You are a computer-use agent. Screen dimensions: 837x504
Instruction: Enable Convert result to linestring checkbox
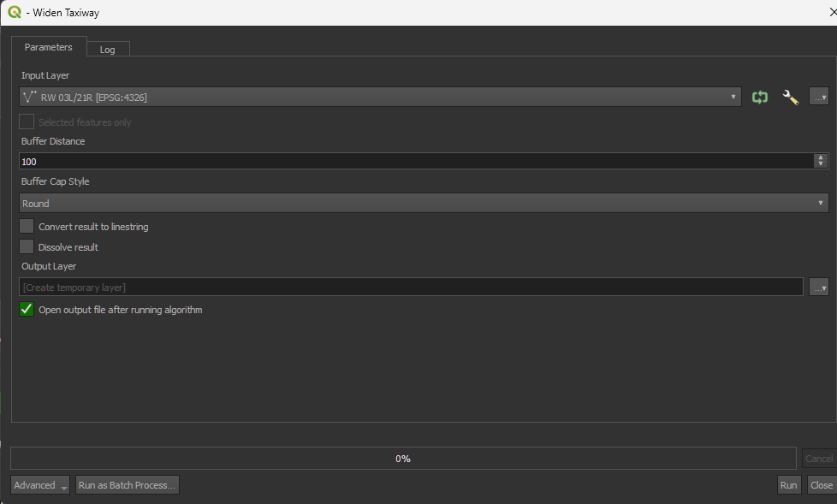pos(27,227)
